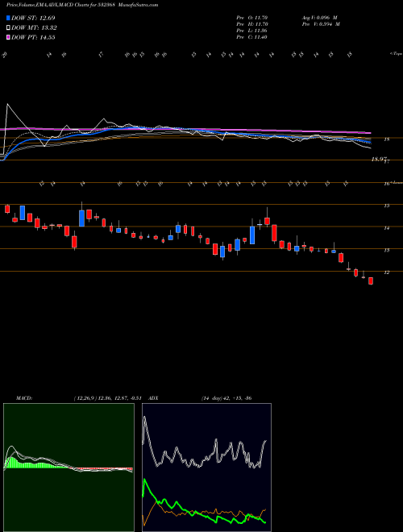Click the price axis label '15'

[386, 206]
